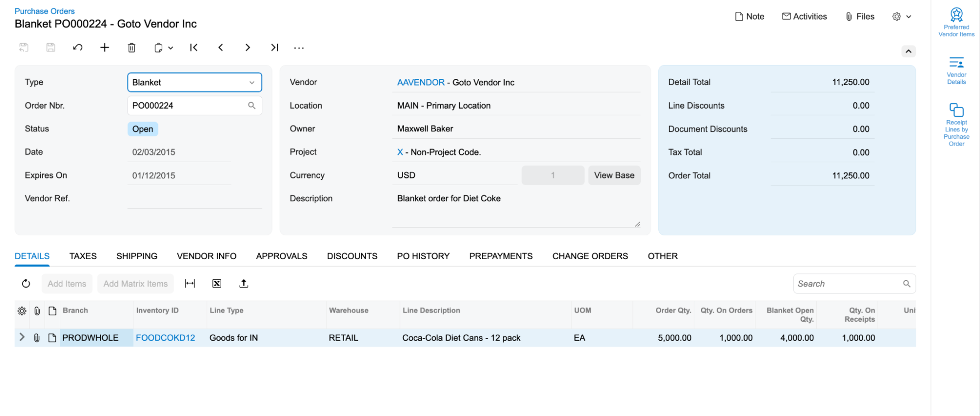Viewport: 980px width, 416px height.
Task: Click the View Base button
Action: pos(614,175)
